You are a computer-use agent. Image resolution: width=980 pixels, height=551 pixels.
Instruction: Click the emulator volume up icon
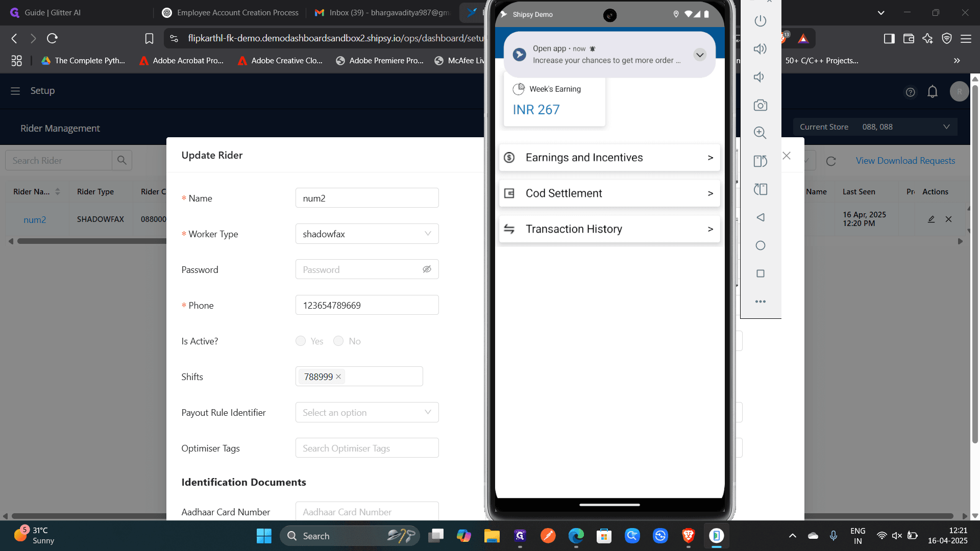[761, 49]
